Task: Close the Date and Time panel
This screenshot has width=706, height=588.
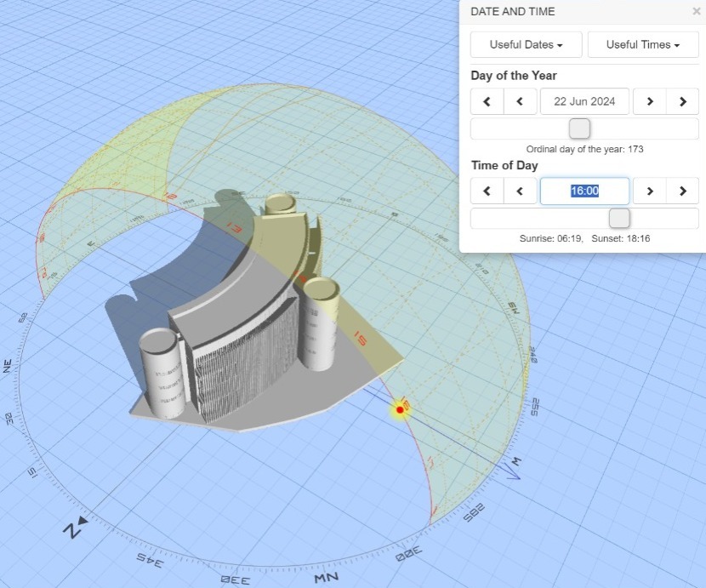Action: pos(696,12)
